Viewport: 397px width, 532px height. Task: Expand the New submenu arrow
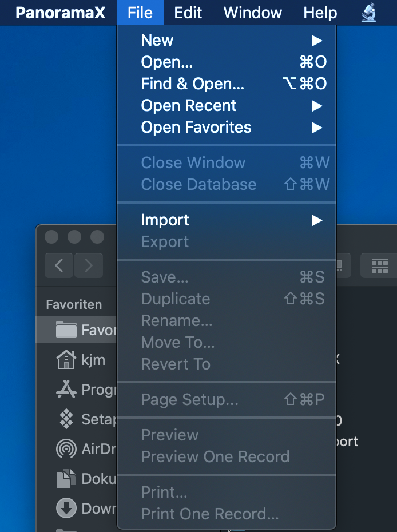coord(317,41)
